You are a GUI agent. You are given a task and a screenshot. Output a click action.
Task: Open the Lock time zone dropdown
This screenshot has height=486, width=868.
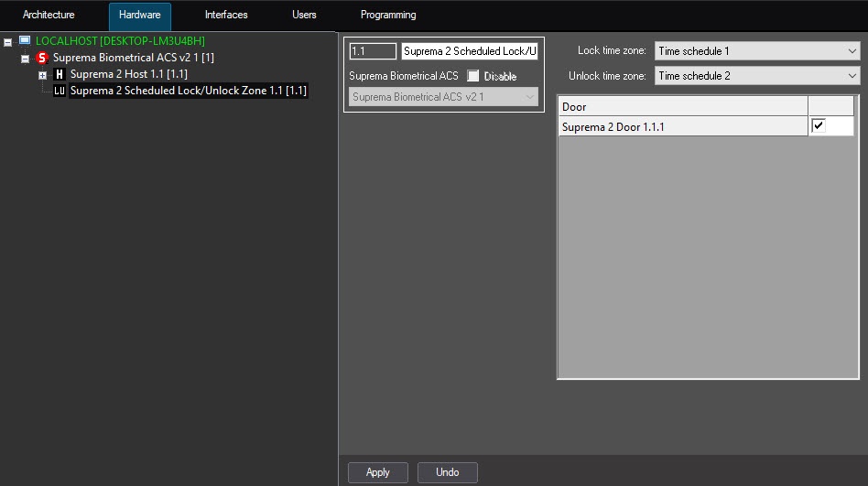(x=756, y=51)
